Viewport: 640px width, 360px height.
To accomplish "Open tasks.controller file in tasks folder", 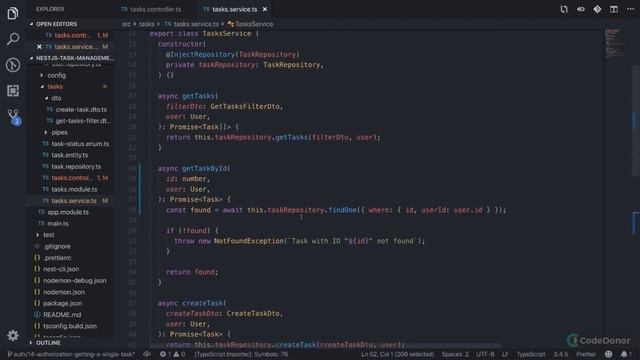I will (x=72, y=178).
